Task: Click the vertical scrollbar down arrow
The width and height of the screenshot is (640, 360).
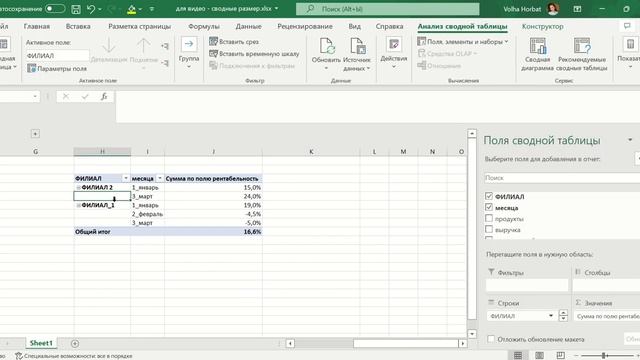Action: [472, 334]
